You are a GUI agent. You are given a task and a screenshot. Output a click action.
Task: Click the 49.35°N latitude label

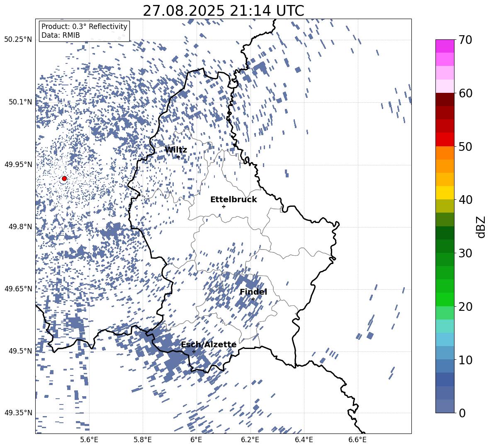click(18, 413)
